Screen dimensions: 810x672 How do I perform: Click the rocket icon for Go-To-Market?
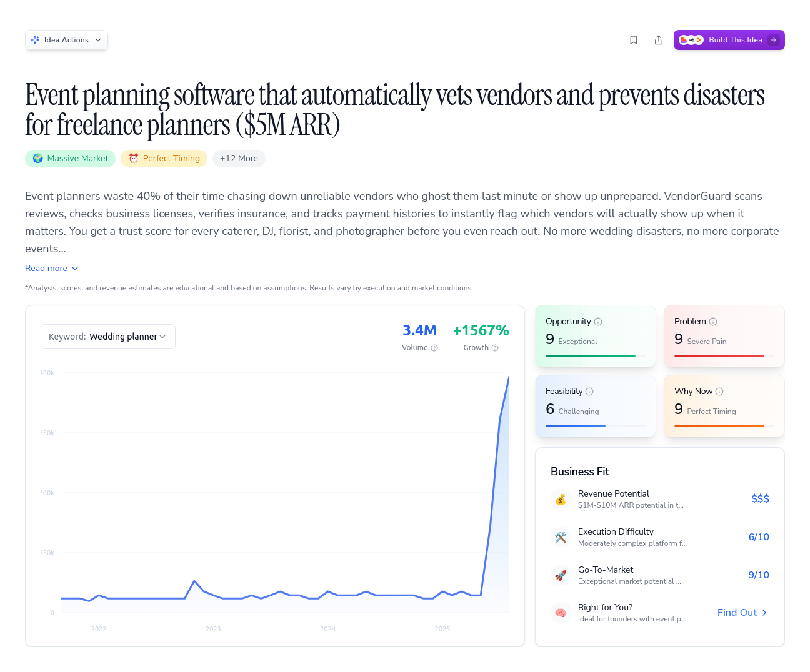click(561, 575)
